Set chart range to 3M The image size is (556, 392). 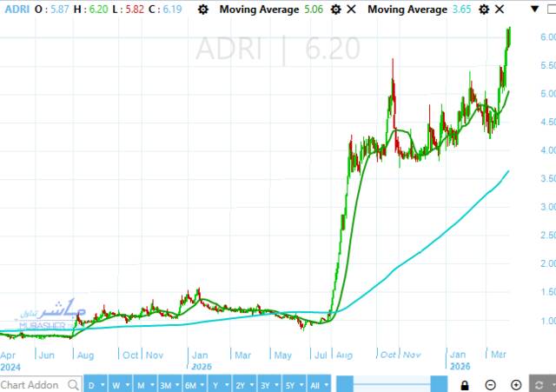[x=165, y=385]
